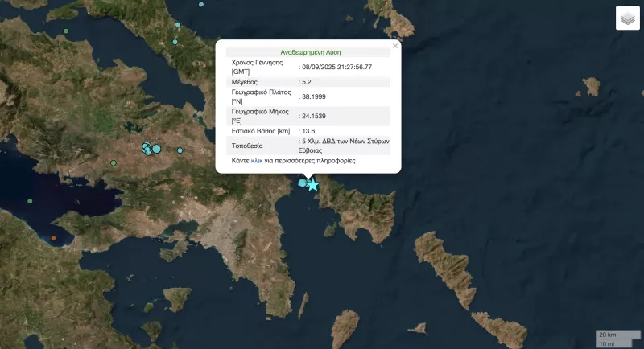Viewport: 644px width, 349px height.
Task: Click the timestamp 08/09/2025 21:27:56.77
Action: [336, 67]
